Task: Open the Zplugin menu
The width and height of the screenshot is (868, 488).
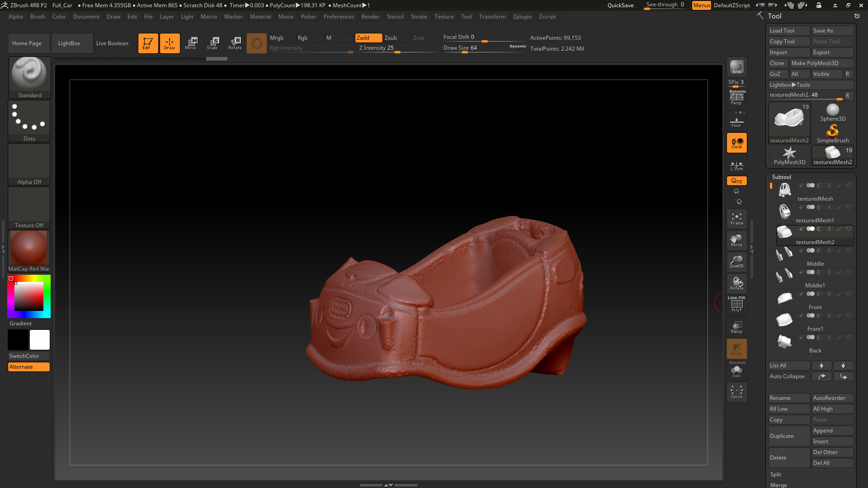Action: (522, 17)
